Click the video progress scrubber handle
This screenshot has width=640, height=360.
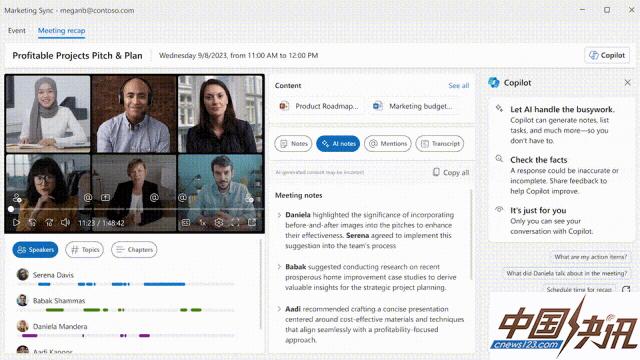point(11,209)
